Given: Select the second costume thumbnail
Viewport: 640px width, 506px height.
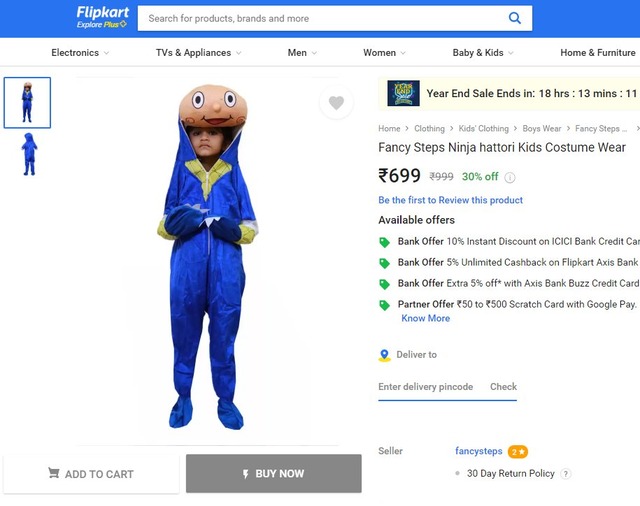Looking at the screenshot, I should [x=28, y=155].
